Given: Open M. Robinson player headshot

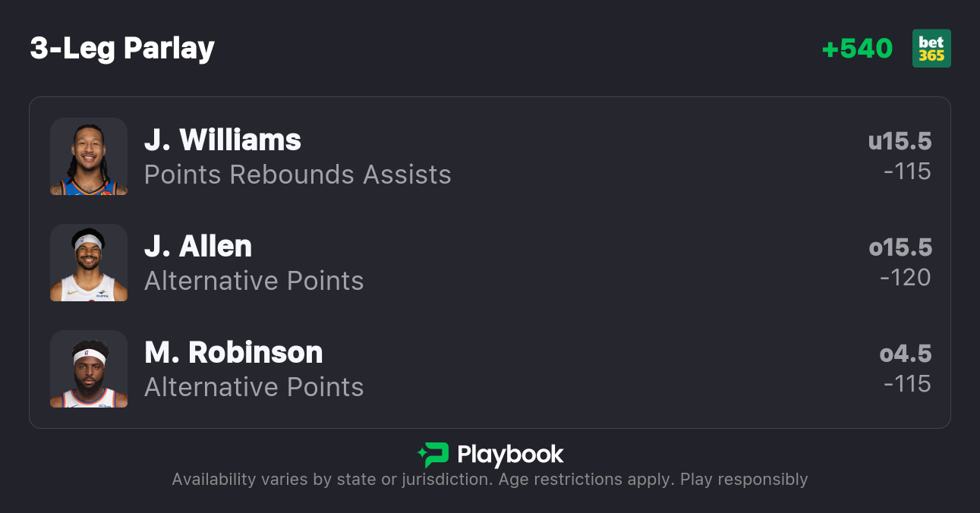Looking at the screenshot, I should (89, 369).
